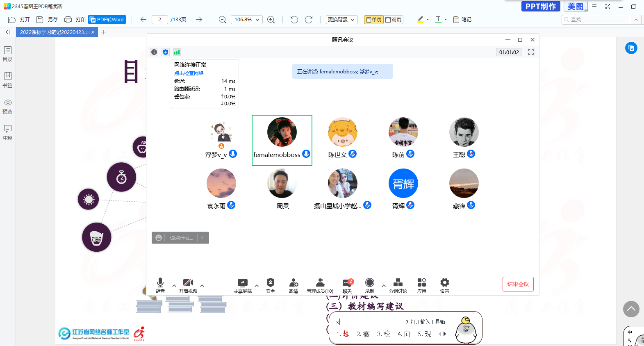This screenshot has width=644, height=346.
Task: Open the bookmarks sidebar panel
Action: (x=7, y=80)
